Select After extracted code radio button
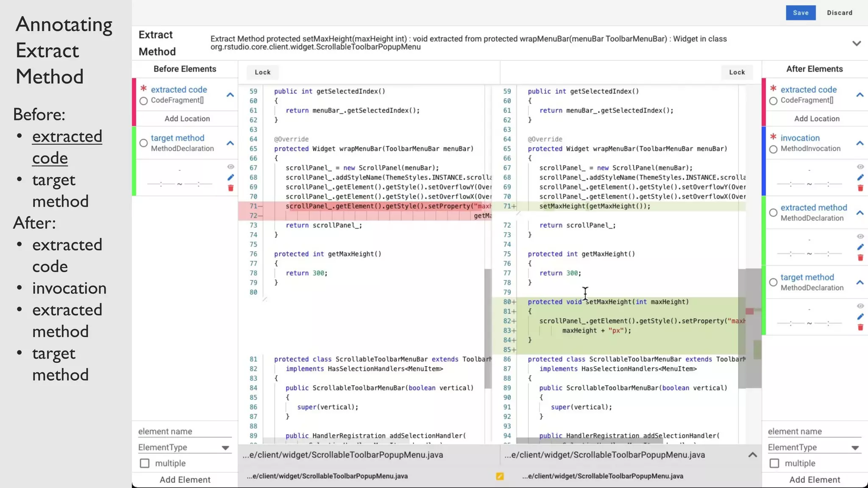868x488 pixels. [773, 101]
